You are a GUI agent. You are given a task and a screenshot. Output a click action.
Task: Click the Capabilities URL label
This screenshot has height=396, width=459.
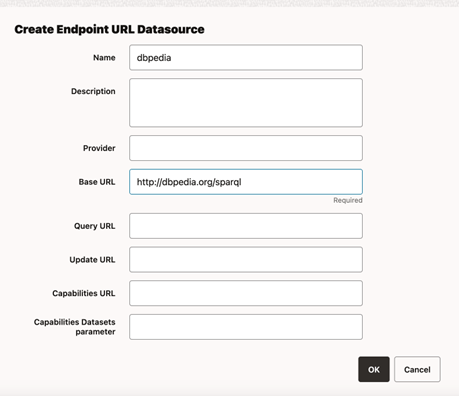[x=84, y=293]
